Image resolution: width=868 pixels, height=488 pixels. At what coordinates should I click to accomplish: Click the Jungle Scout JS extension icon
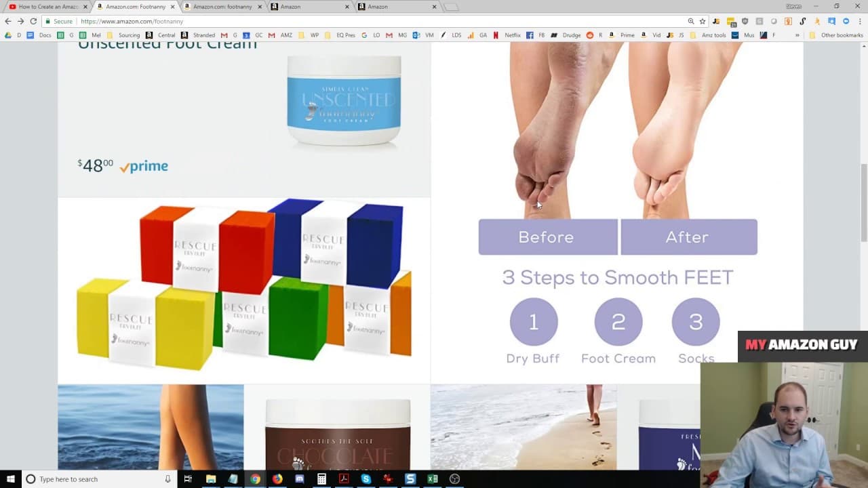716,21
